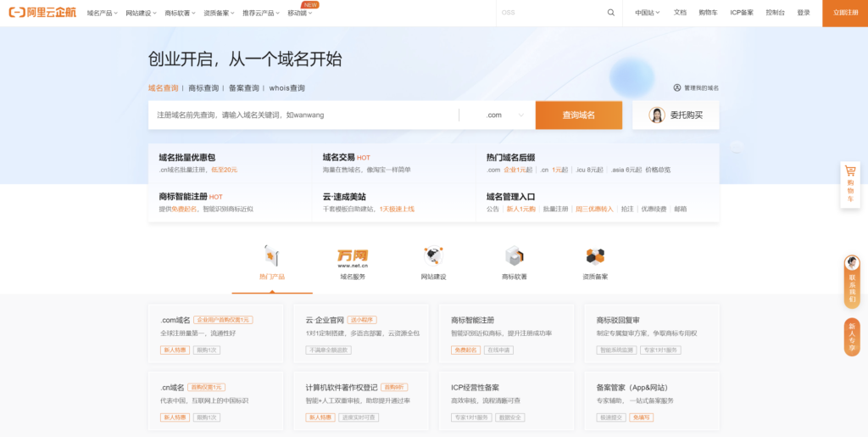
Task: Click the 查询域名 button
Action: click(578, 115)
